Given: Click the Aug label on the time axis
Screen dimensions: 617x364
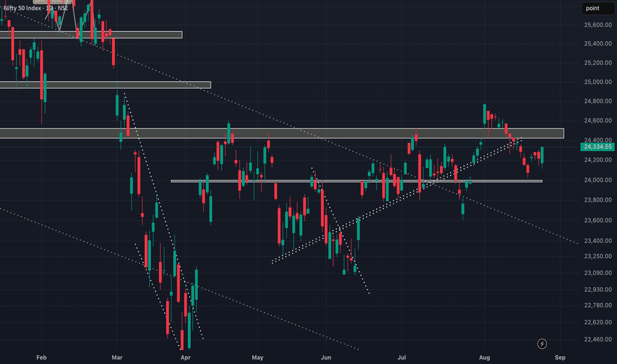Looking at the screenshot, I should pos(485,357).
